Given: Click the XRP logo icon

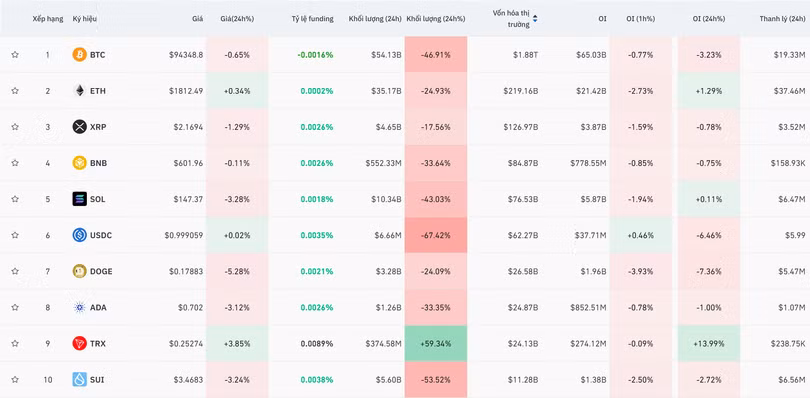Looking at the screenshot, I should click(x=80, y=127).
